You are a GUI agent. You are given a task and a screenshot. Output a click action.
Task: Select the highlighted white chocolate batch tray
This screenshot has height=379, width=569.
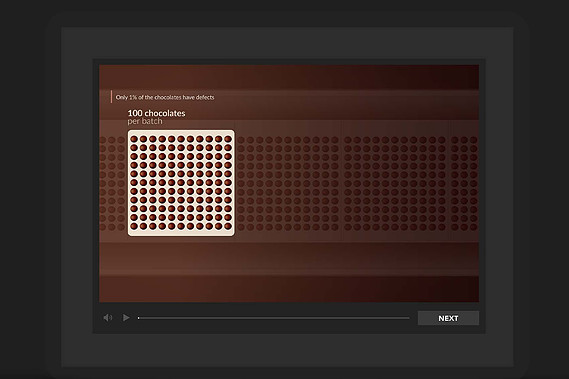[181, 183]
